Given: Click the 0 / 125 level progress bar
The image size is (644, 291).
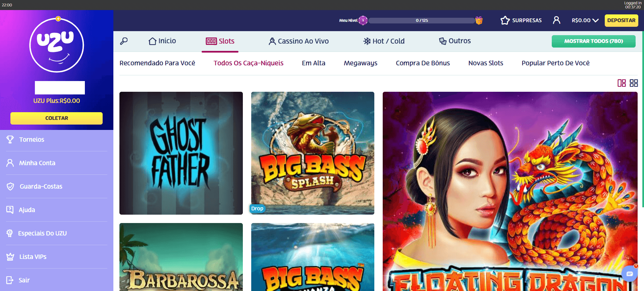Looking at the screenshot, I should point(422,20).
